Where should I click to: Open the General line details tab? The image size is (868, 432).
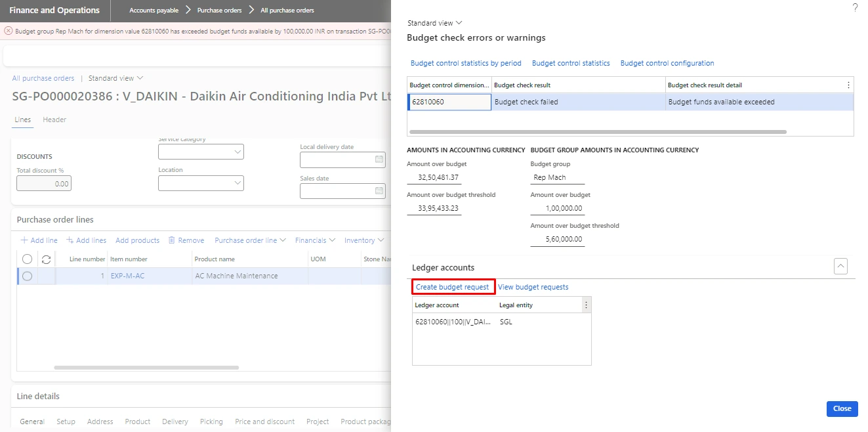tap(32, 421)
